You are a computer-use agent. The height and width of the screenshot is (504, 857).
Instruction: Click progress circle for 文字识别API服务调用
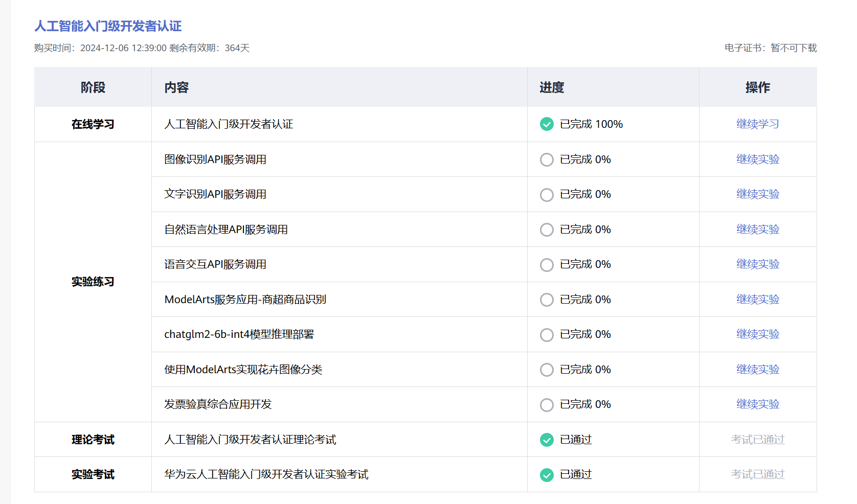547,195
